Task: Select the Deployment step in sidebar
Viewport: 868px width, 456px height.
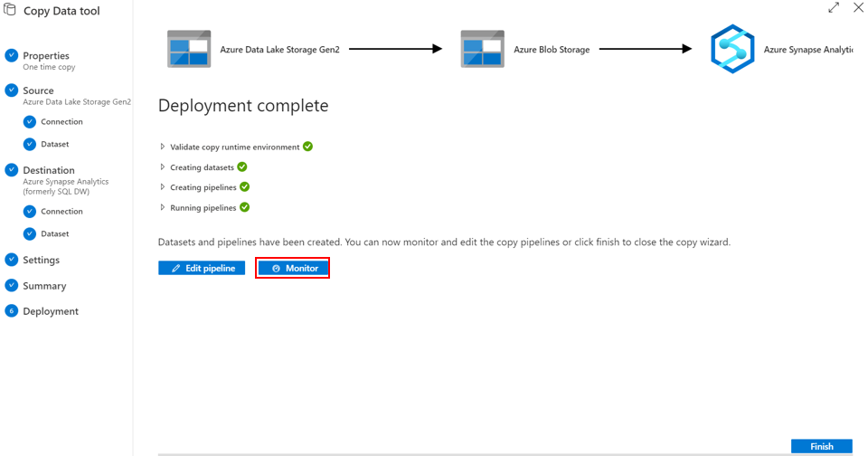Action: 51,311
